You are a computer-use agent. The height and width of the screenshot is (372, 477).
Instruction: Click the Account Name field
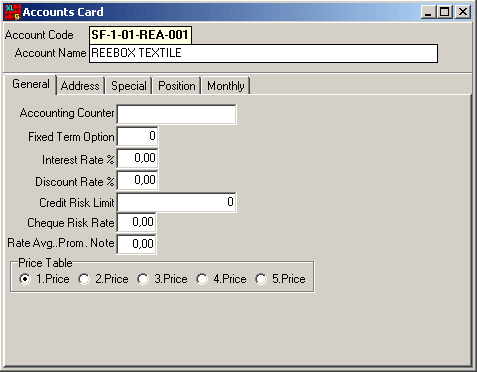pyautogui.click(x=263, y=53)
